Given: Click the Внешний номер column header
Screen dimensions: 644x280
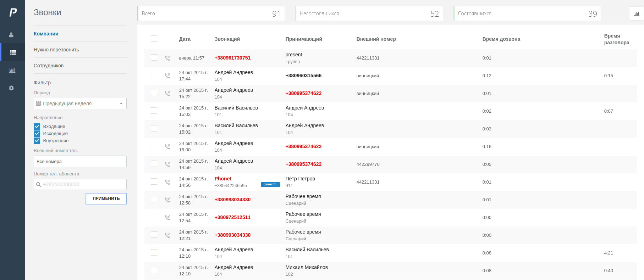Looking at the screenshot, I should pyautogui.click(x=376, y=39).
